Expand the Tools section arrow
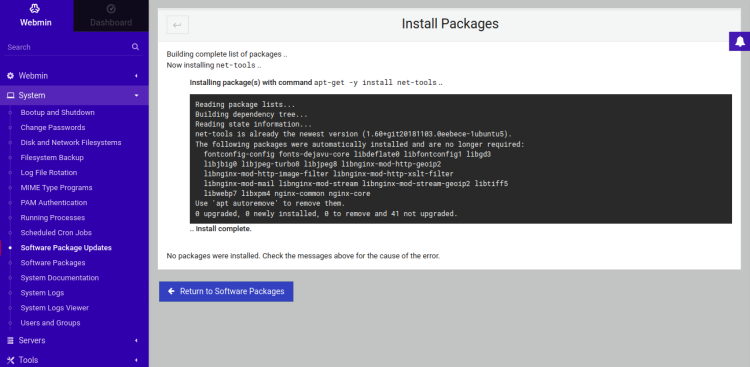The height and width of the screenshot is (367, 750). (x=136, y=360)
